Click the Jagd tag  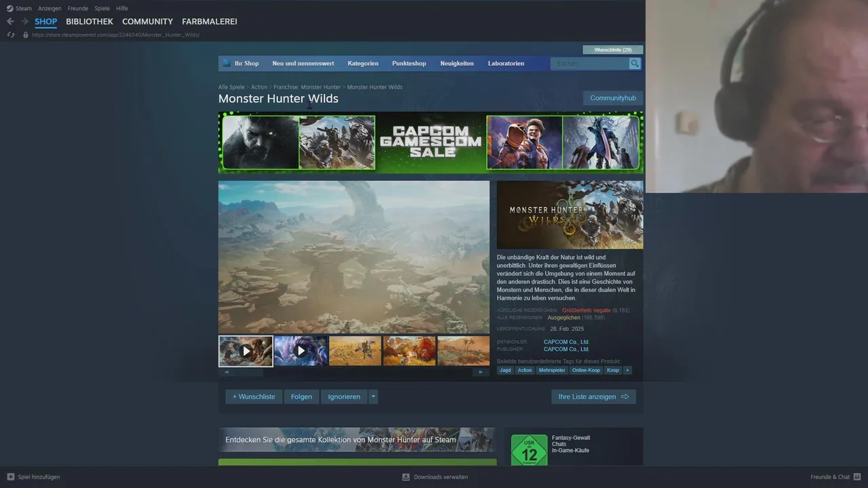coord(505,370)
